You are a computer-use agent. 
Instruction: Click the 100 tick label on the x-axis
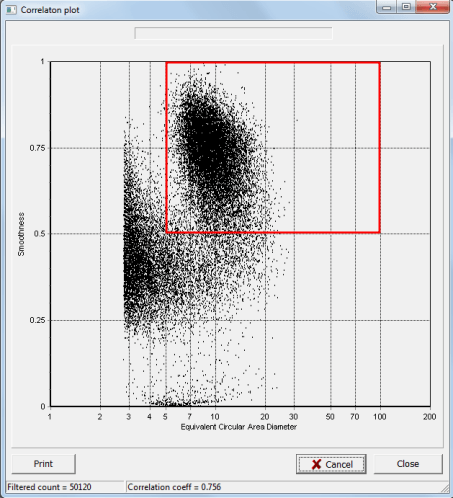pyautogui.click(x=380, y=417)
